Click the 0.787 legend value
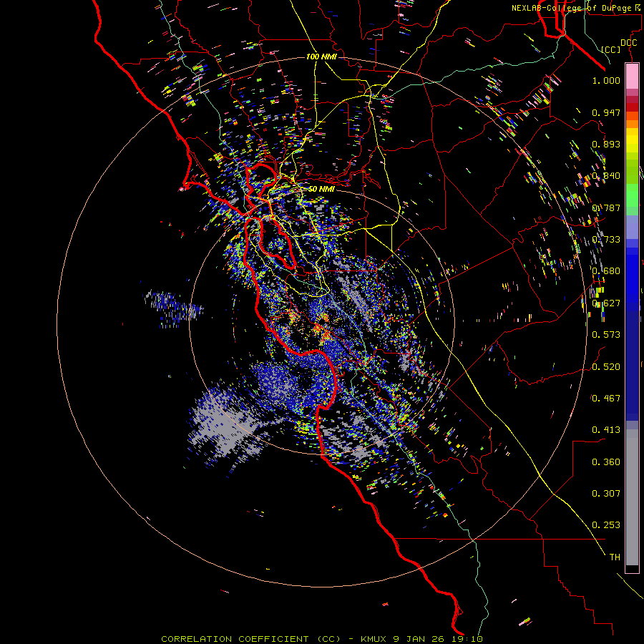Viewport: 644px width, 644px height. (606, 208)
